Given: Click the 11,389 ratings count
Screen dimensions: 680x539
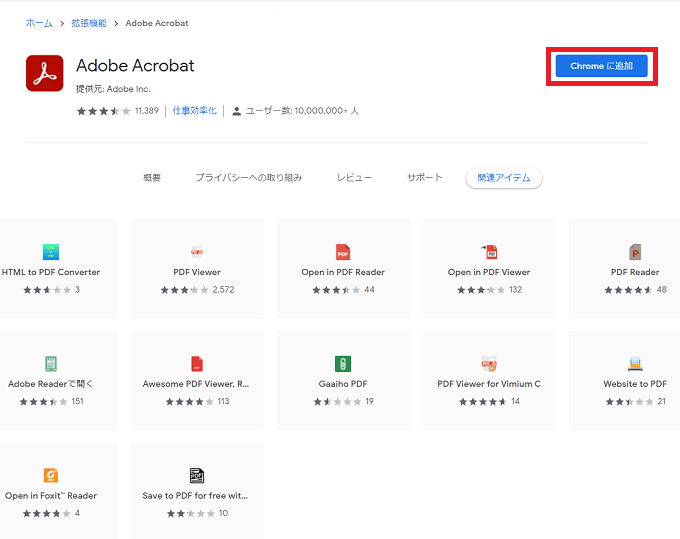Looking at the screenshot, I should click(x=147, y=111).
